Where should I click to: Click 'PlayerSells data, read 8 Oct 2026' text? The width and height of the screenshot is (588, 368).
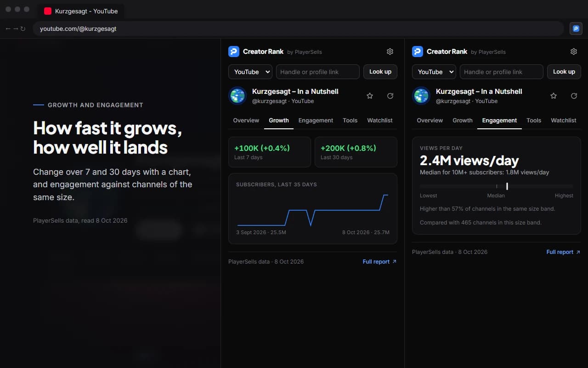point(80,220)
